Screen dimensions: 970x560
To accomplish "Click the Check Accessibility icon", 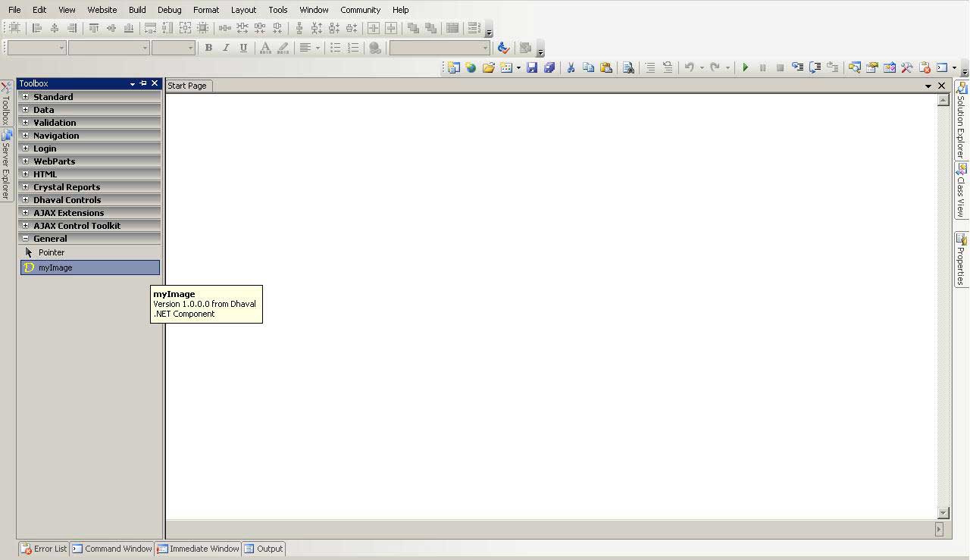I will point(503,48).
